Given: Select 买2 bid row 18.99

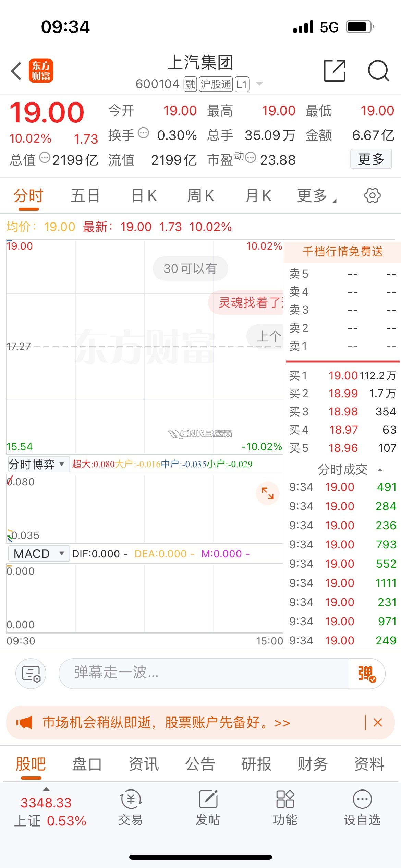Looking at the screenshot, I should tap(342, 393).
